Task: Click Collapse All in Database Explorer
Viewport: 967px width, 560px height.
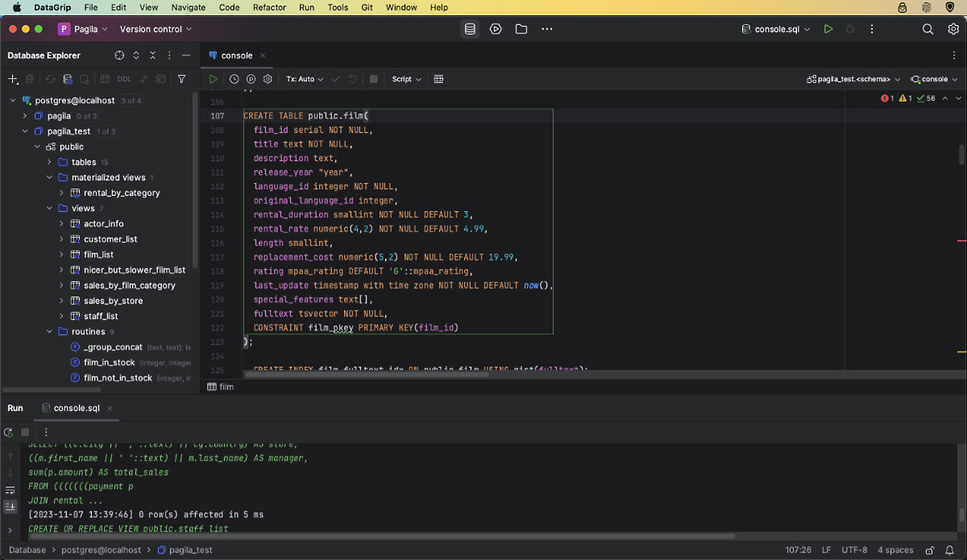Action: pyautogui.click(x=153, y=56)
